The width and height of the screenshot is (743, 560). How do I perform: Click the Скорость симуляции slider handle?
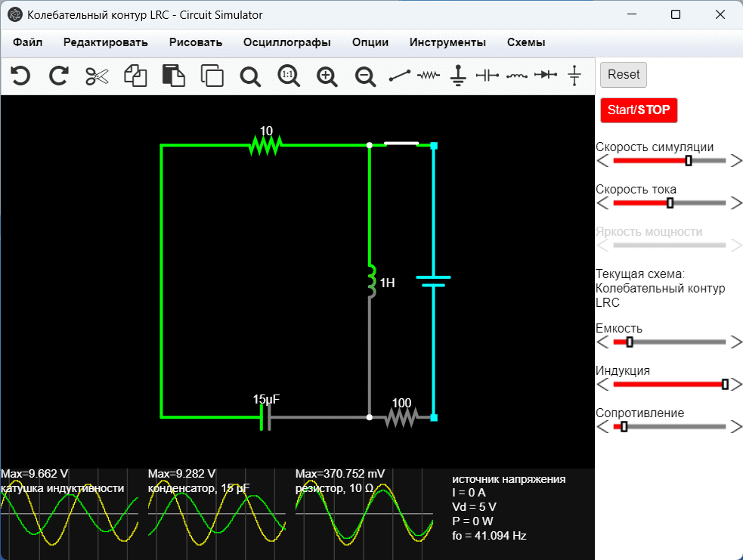click(689, 161)
